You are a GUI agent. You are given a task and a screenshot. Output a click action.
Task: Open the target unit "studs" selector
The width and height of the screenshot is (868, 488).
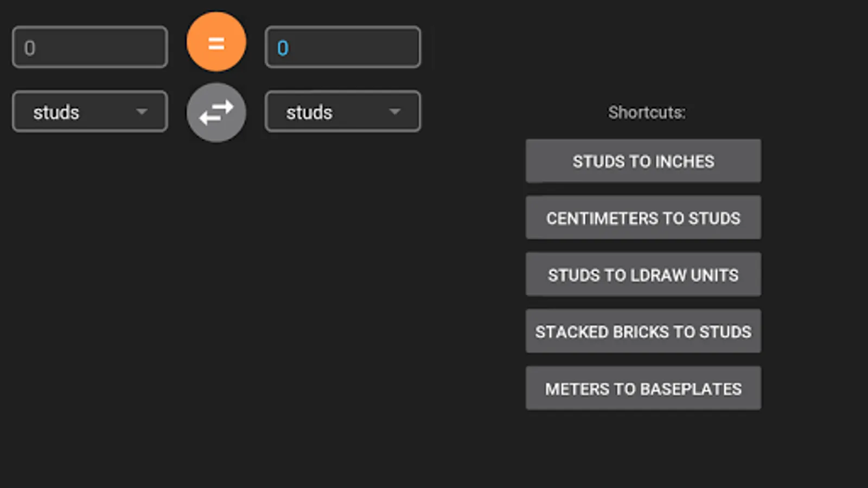click(342, 112)
